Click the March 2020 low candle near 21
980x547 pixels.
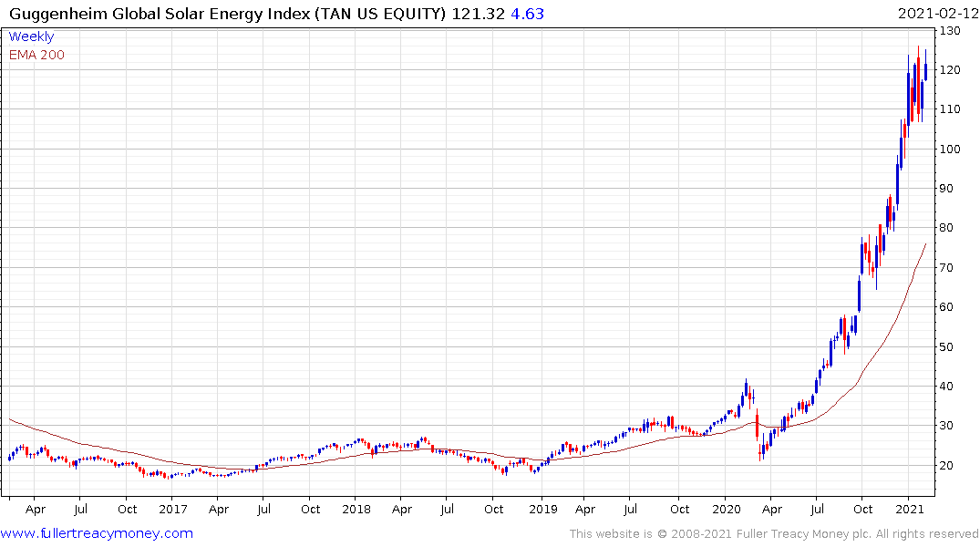(760, 451)
